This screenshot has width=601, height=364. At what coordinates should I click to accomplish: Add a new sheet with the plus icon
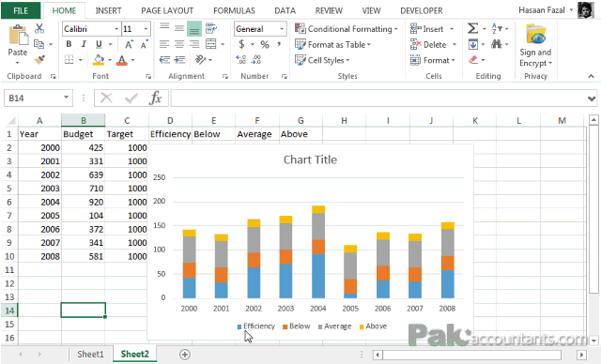point(185,355)
